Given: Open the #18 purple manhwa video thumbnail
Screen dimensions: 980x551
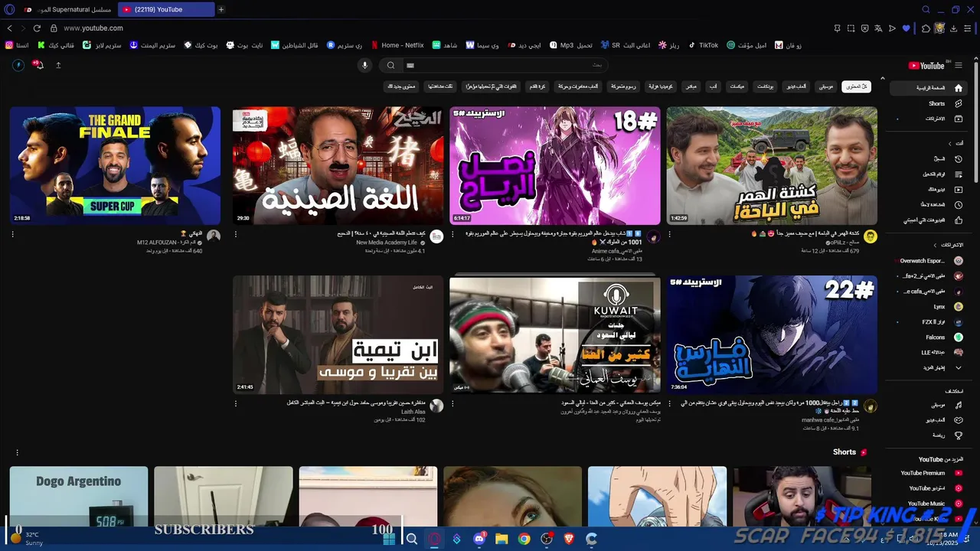Looking at the screenshot, I should 554,165.
